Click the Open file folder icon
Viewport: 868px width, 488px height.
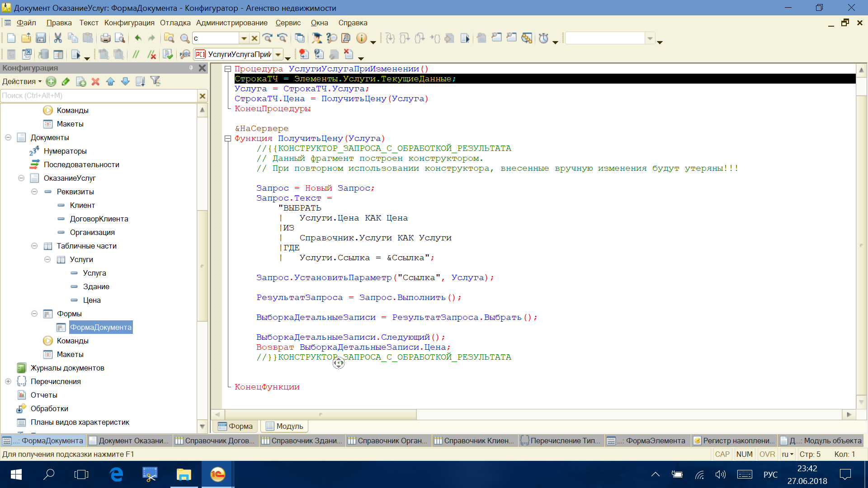pos(26,38)
